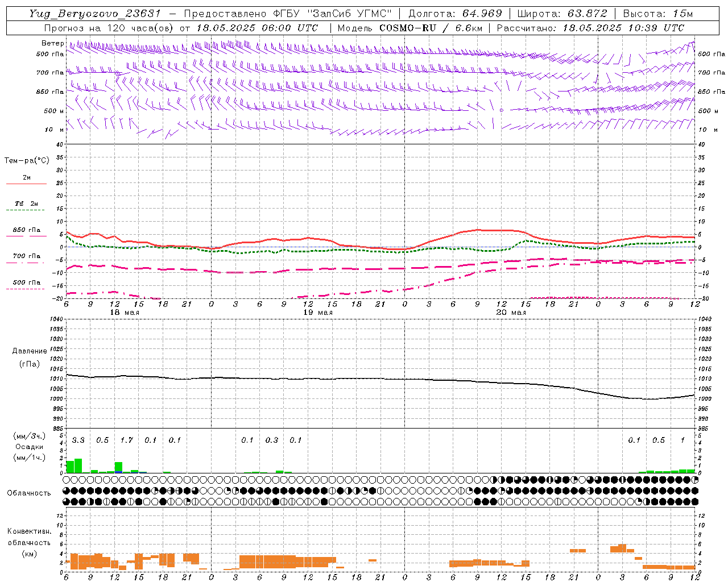Click the 'Конвективн.' convective cloud label
The image size is (728, 582).
tap(29, 531)
